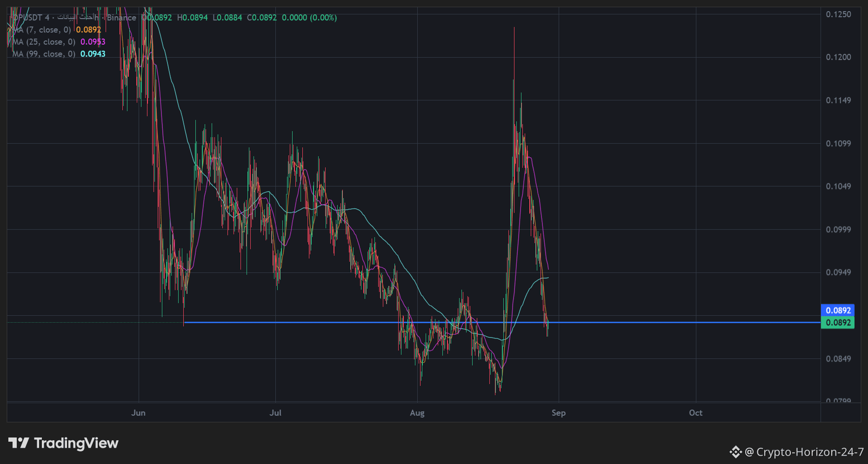The width and height of the screenshot is (868, 464).
Task: Click the 0.0949 price axis label
Action: click(839, 272)
